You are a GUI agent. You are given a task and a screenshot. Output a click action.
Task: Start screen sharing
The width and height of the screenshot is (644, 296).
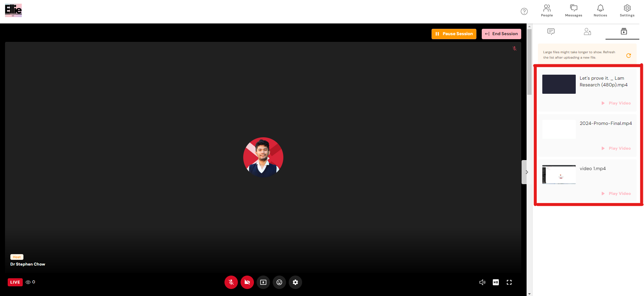coord(263,282)
